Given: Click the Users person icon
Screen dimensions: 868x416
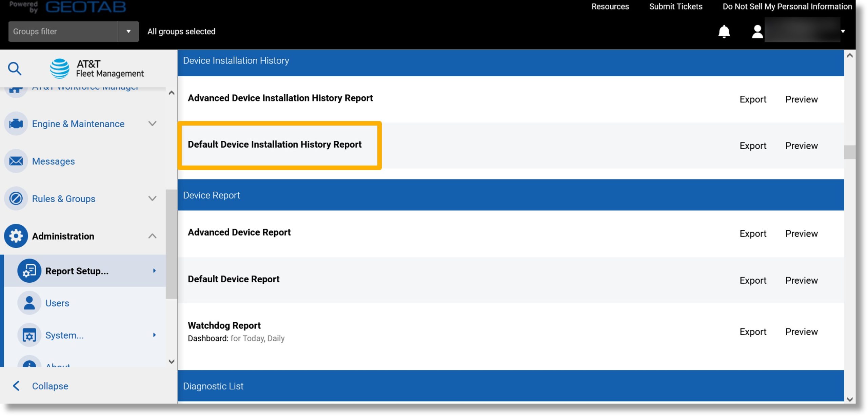Looking at the screenshot, I should tap(29, 303).
